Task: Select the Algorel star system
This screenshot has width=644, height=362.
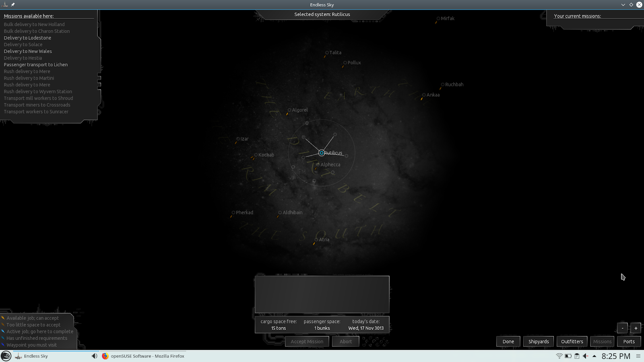Action: click(x=289, y=110)
